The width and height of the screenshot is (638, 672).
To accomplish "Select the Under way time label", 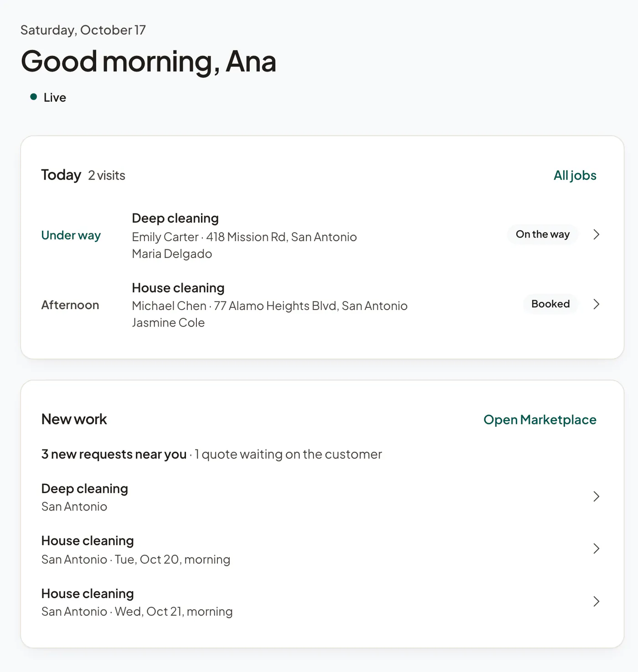I will tap(71, 235).
